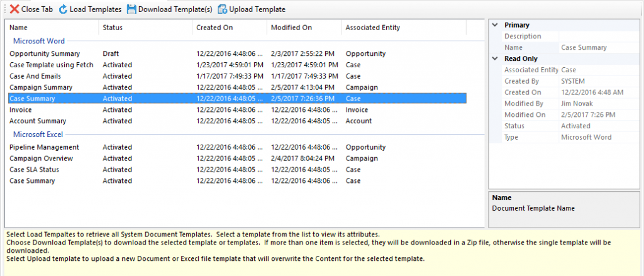This screenshot has width=644, height=276.
Task: Select the Microsoft Excel group header
Action: (x=38, y=135)
